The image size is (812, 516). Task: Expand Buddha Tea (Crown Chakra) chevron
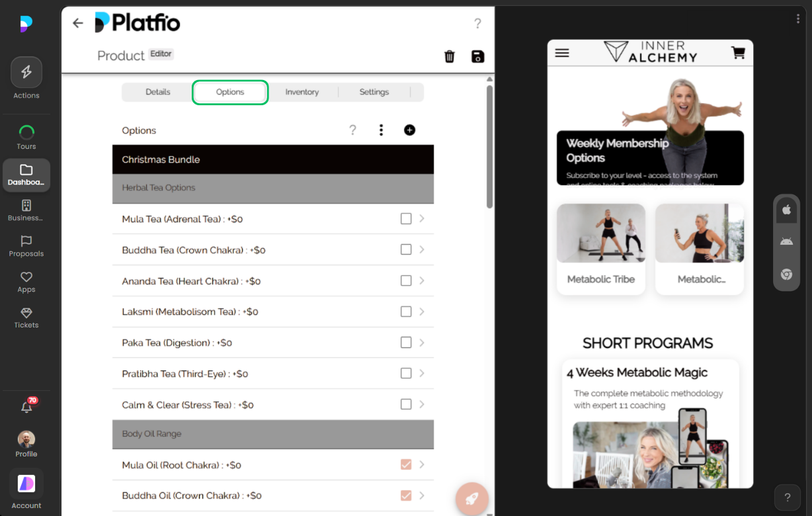point(422,250)
